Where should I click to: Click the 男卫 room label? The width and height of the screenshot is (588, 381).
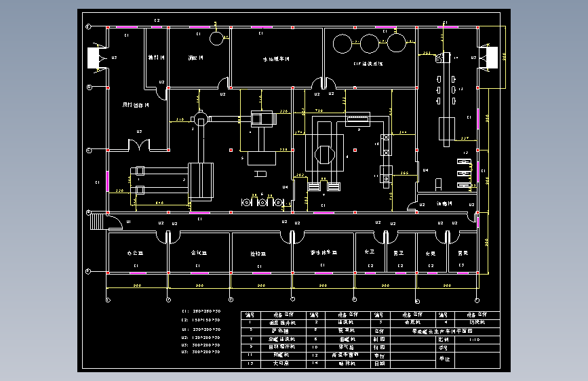pos(398,253)
